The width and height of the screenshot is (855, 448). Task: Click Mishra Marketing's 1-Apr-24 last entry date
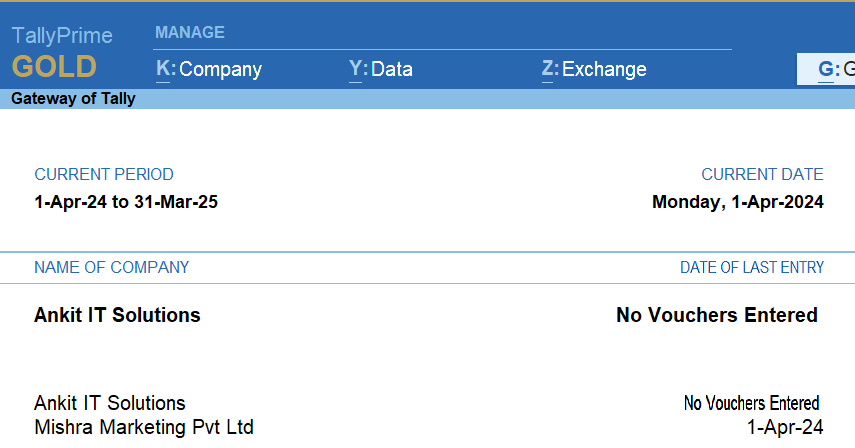click(785, 427)
